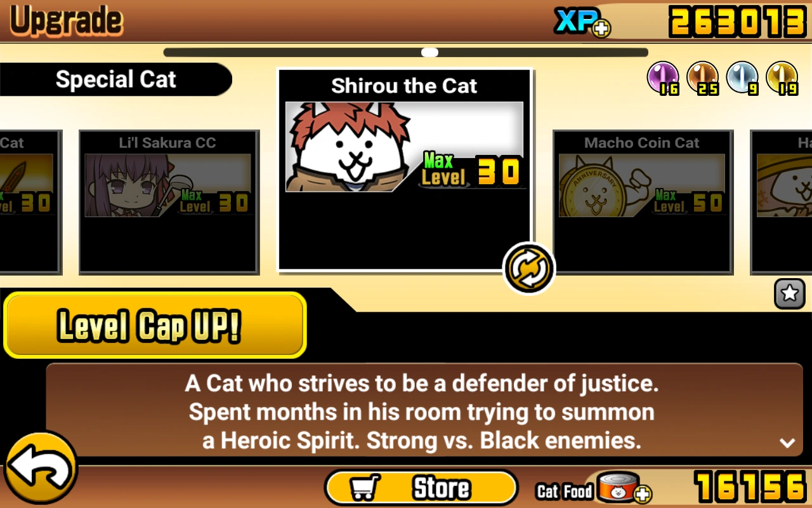The width and height of the screenshot is (812, 508).
Task: Expand description with the down chevron
Action: (787, 443)
